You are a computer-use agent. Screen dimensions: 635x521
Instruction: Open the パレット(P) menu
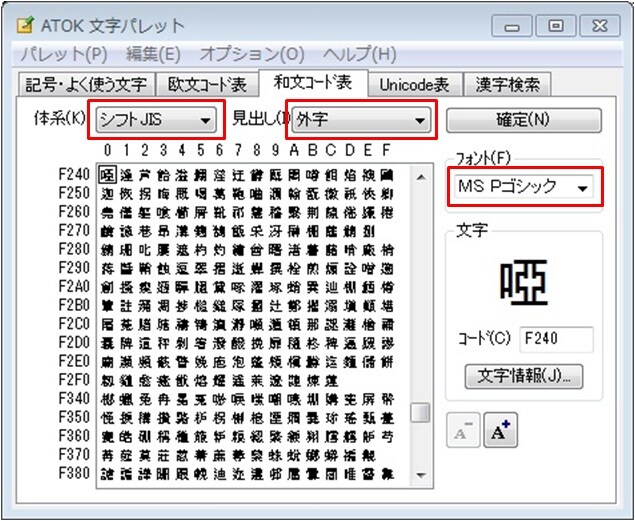tap(64, 54)
